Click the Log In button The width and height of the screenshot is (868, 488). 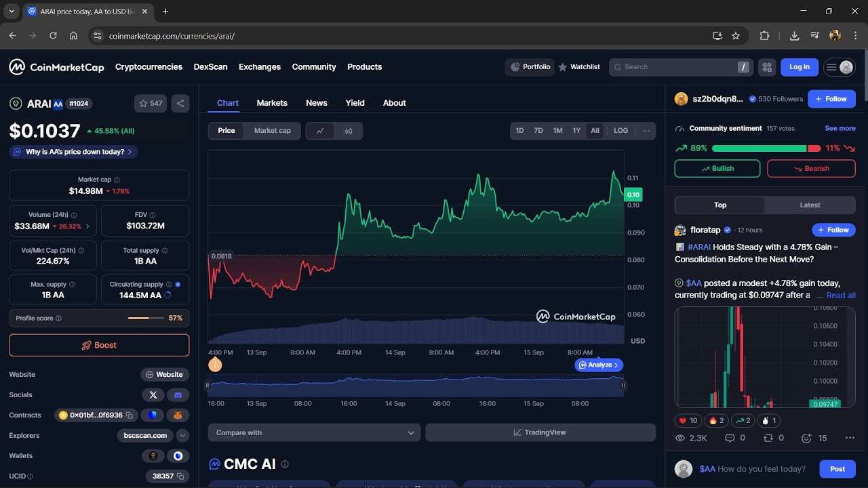point(800,67)
